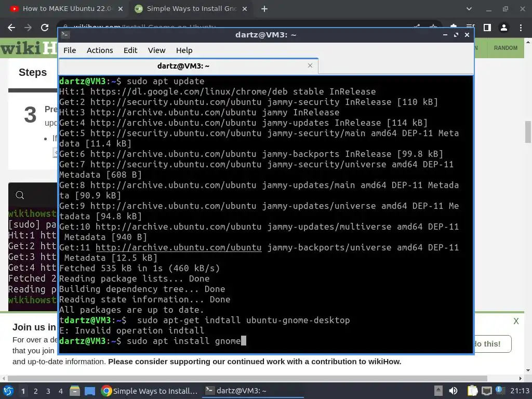
Task: Open a new Chrome tab
Action: (x=264, y=9)
